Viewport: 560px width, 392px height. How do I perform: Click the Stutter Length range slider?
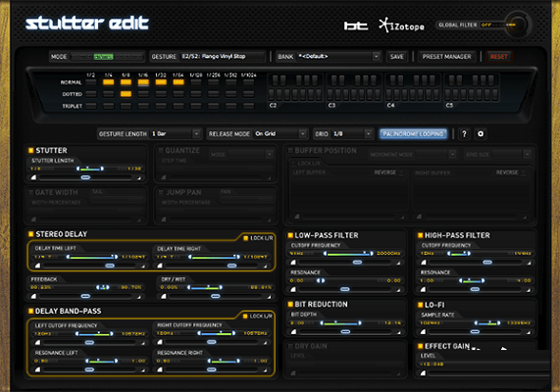[x=90, y=169]
